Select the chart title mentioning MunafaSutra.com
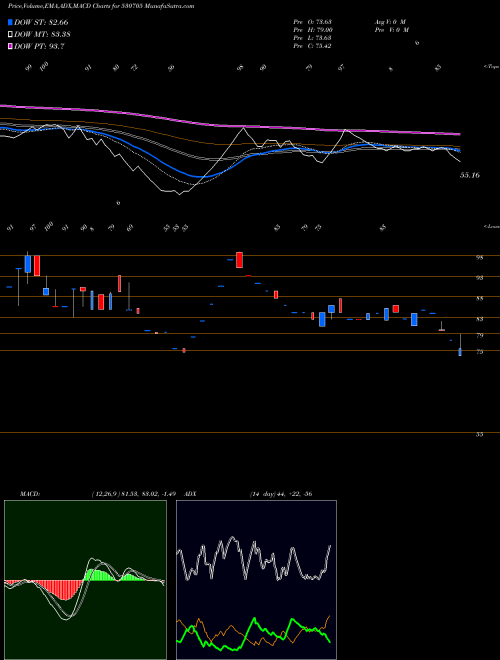The width and height of the screenshot is (500, 660). pyautogui.click(x=101, y=7)
